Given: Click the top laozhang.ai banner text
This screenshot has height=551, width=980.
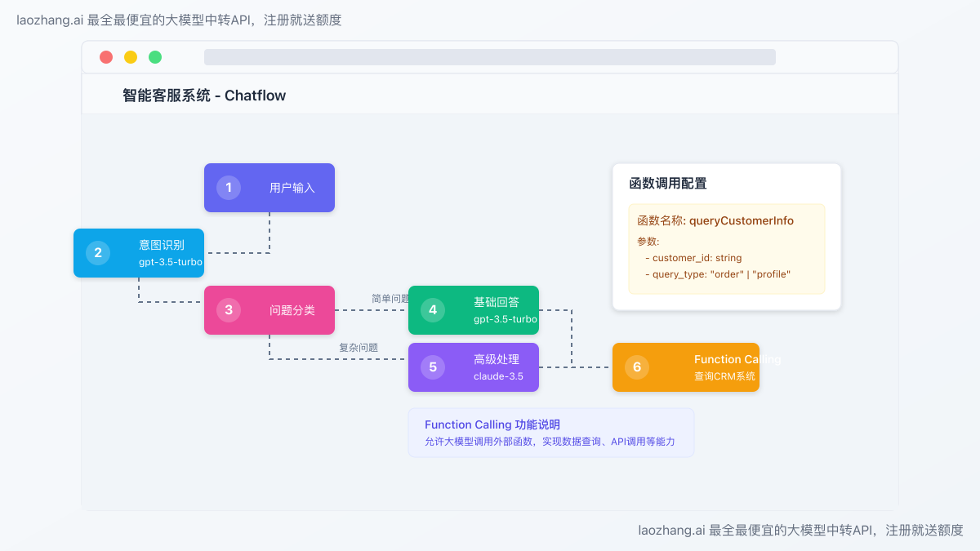Looking at the screenshot, I should tap(179, 20).
